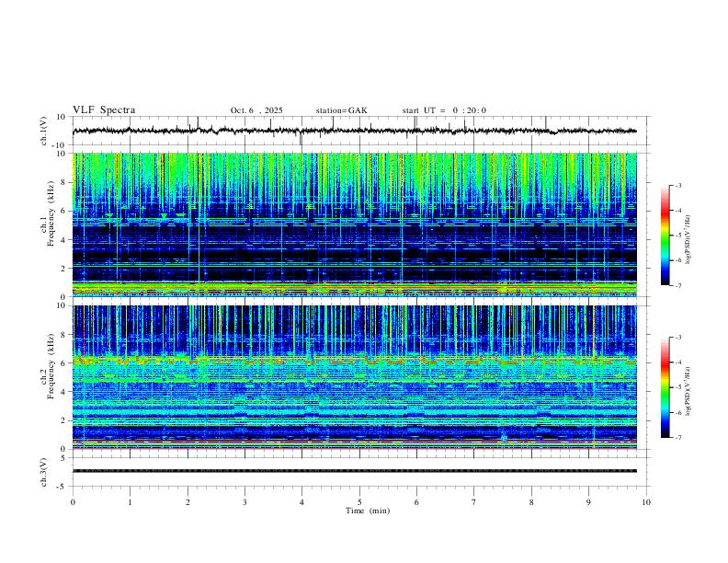Click inside the ch.1 spectrogram panel
728x563 pixels.
pos(354,224)
